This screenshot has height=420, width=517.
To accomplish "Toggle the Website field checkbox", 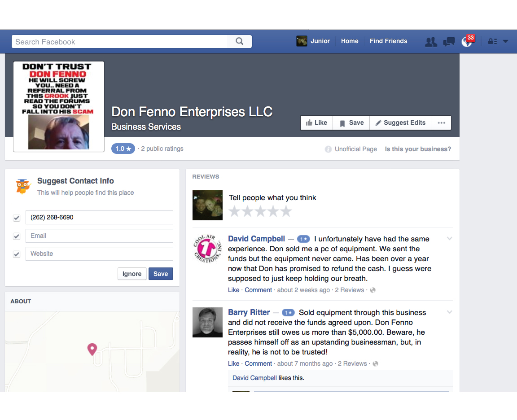I will tap(17, 254).
